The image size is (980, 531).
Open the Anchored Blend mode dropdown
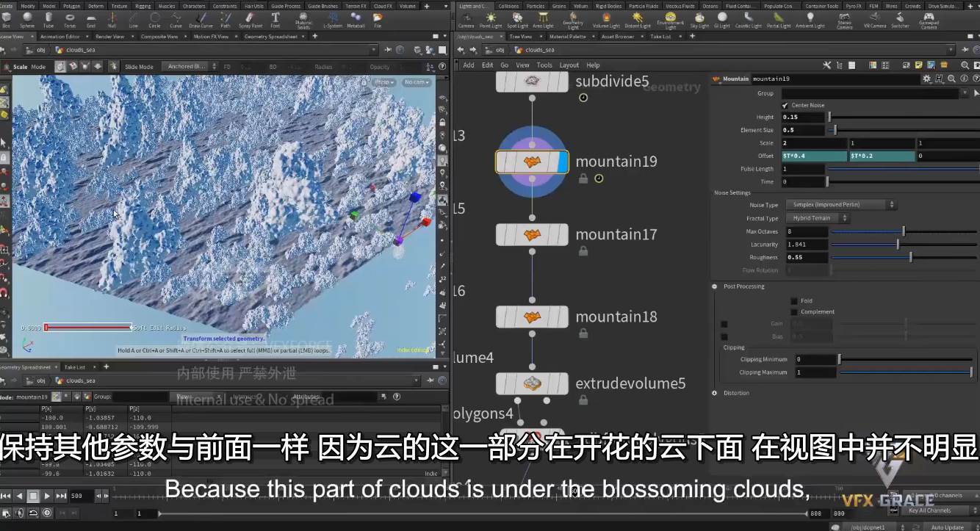pos(190,66)
